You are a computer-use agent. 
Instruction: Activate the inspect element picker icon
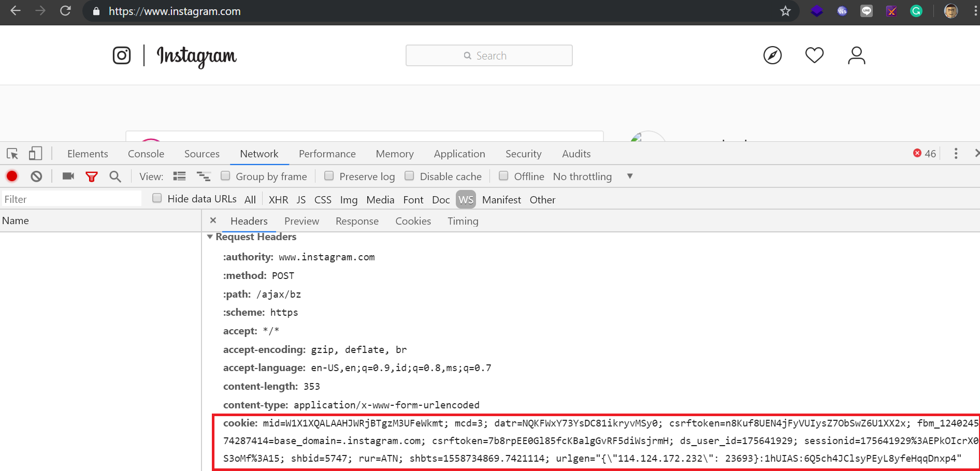[12, 154]
